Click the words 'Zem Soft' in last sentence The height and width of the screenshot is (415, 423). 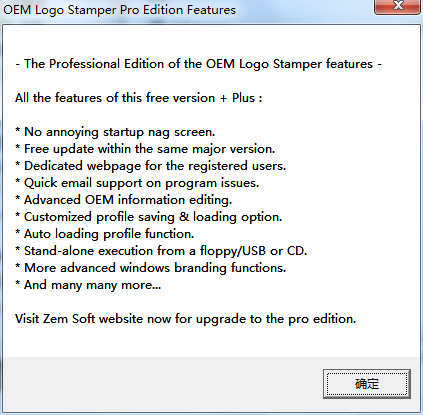69,319
